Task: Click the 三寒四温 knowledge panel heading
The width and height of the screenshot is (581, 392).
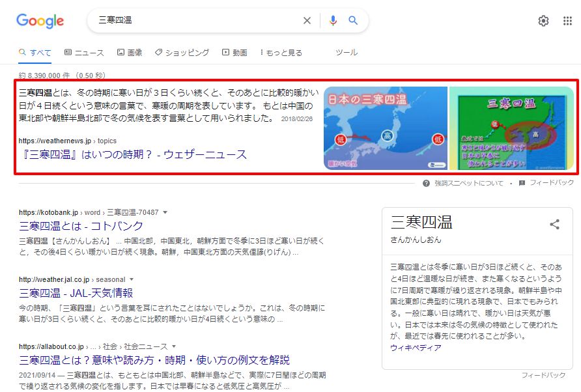Action: [x=421, y=222]
